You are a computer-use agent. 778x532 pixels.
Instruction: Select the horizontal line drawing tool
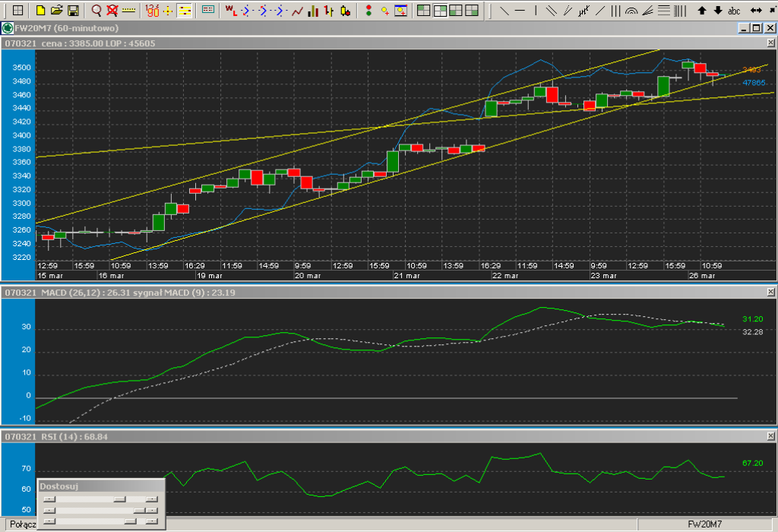pos(520,11)
